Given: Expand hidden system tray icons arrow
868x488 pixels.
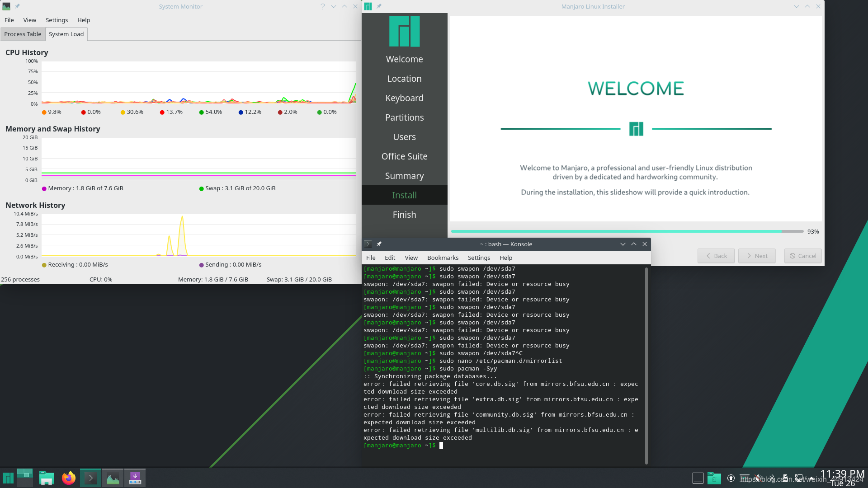Looking at the screenshot, I should (x=812, y=478).
